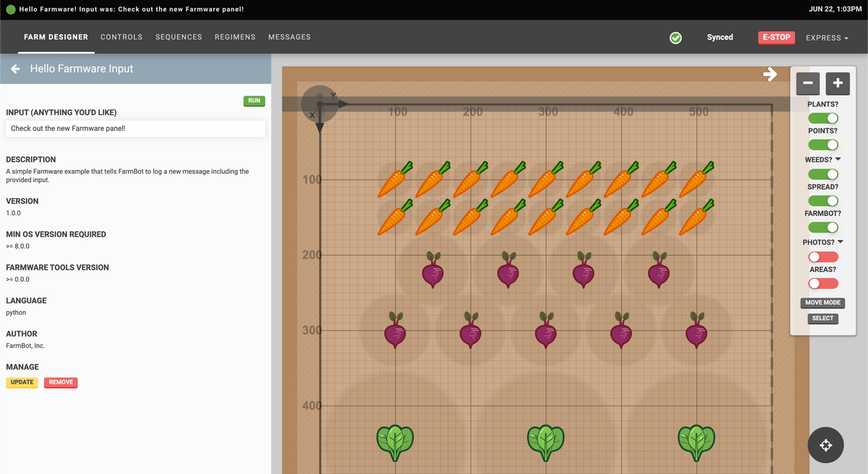The width and height of the screenshot is (868, 474).
Task: Click the yellow Update button
Action: coord(22,382)
